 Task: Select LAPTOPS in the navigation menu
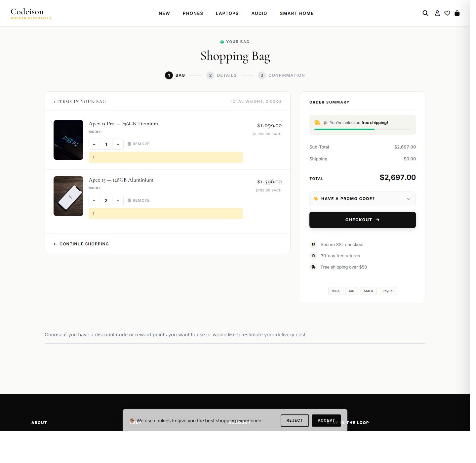click(x=227, y=13)
